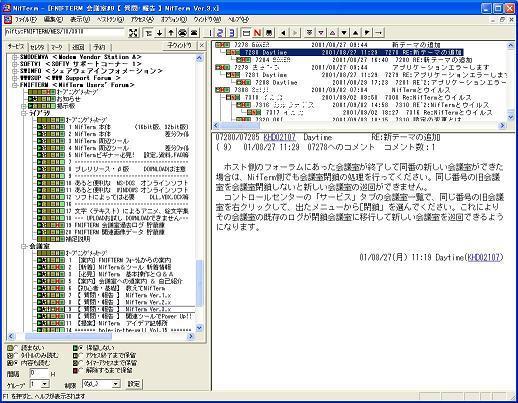
Task: Click the hollow down triangle toolbar icon
Action: click(x=321, y=33)
